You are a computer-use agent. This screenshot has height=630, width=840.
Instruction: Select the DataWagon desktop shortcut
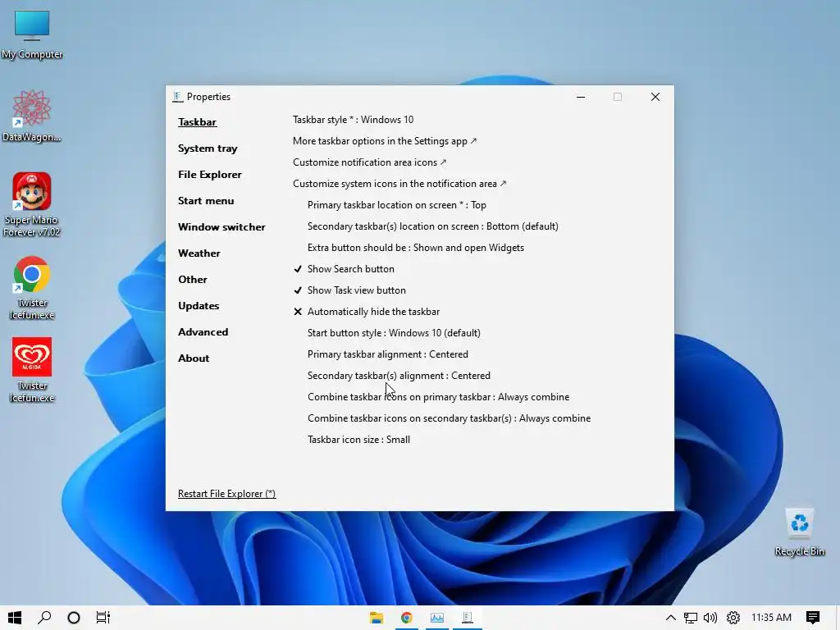(32, 116)
